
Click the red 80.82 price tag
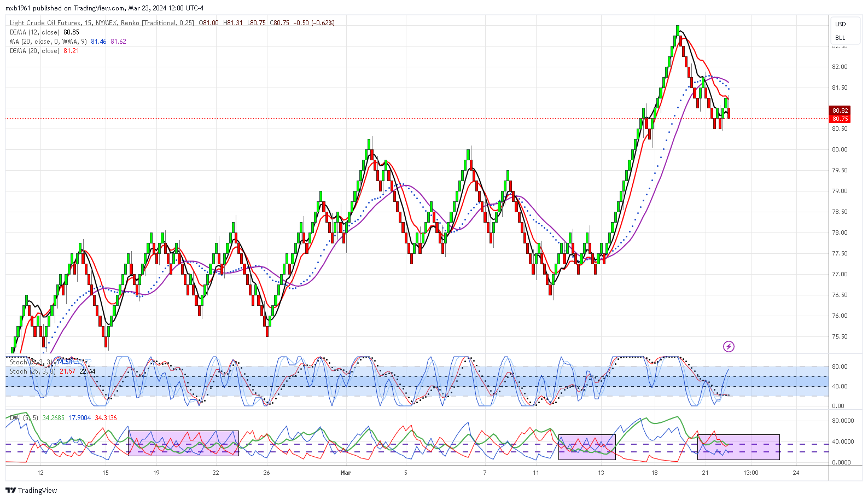click(x=840, y=111)
